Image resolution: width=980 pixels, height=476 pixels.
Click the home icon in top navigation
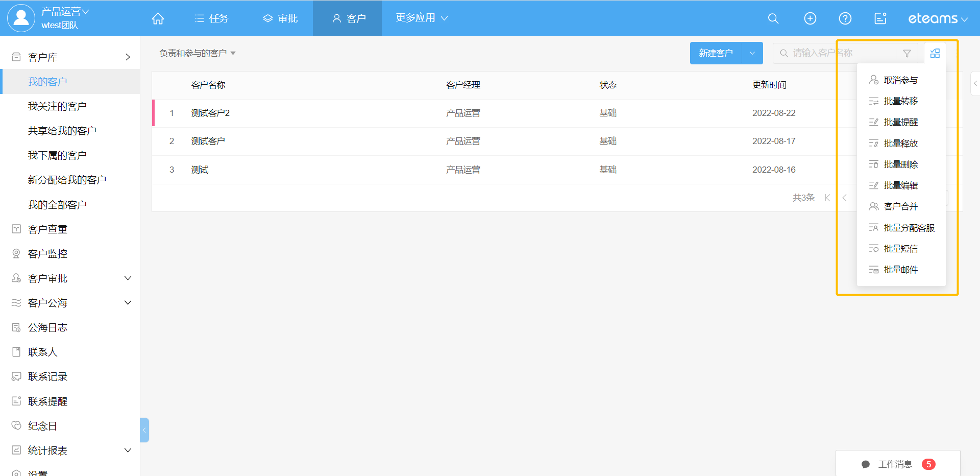pos(158,18)
